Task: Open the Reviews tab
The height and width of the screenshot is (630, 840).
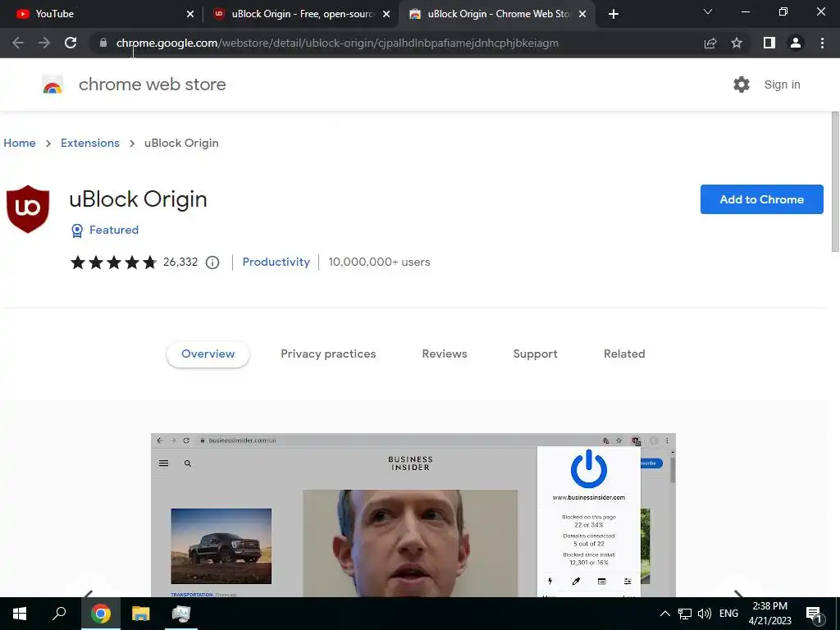Action: click(x=445, y=354)
